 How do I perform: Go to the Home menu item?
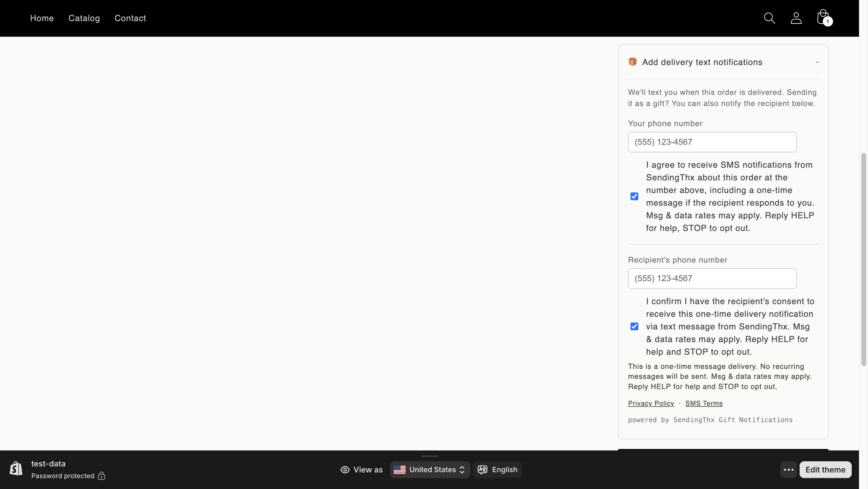[42, 18]
